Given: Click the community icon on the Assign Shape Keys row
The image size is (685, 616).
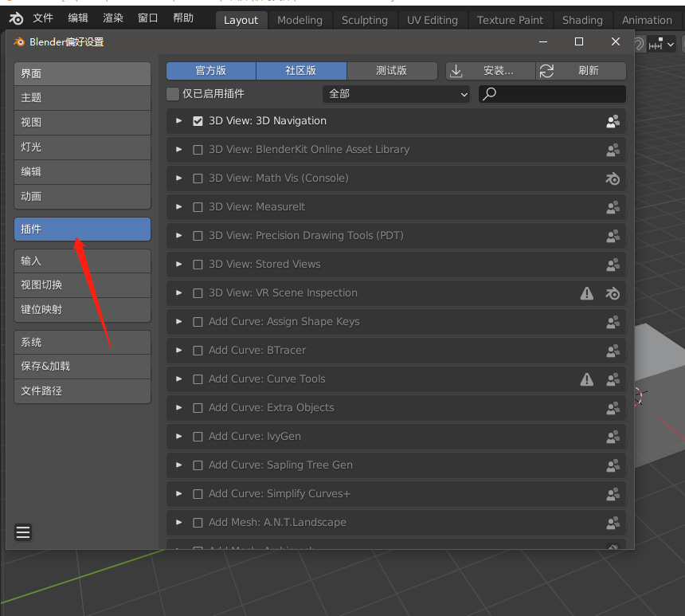Looking at the screenshot, I should point(613,322).
